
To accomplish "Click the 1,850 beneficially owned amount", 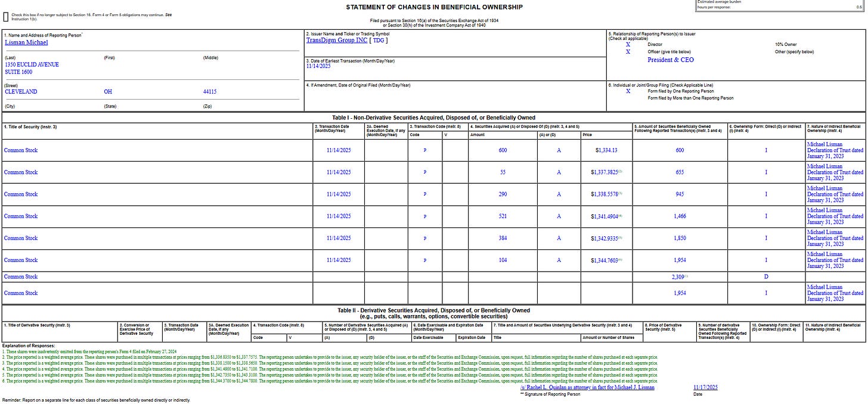I will pyautogui.click(x=680, y=238).
